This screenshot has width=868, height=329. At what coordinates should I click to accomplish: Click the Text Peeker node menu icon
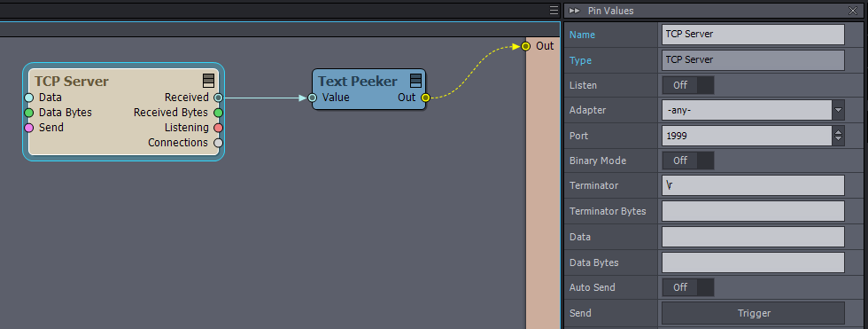[x=415, y=81]
